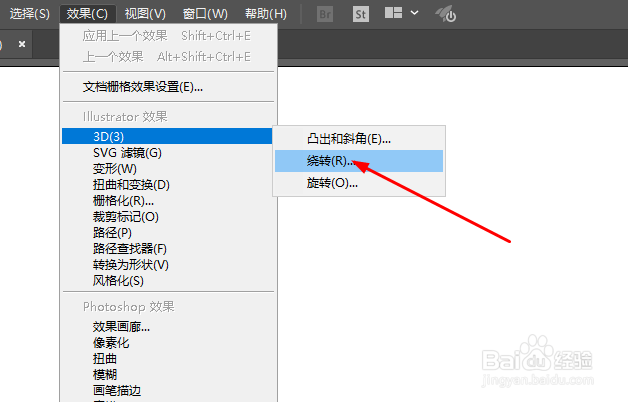Close the document tab with the X

22,44
